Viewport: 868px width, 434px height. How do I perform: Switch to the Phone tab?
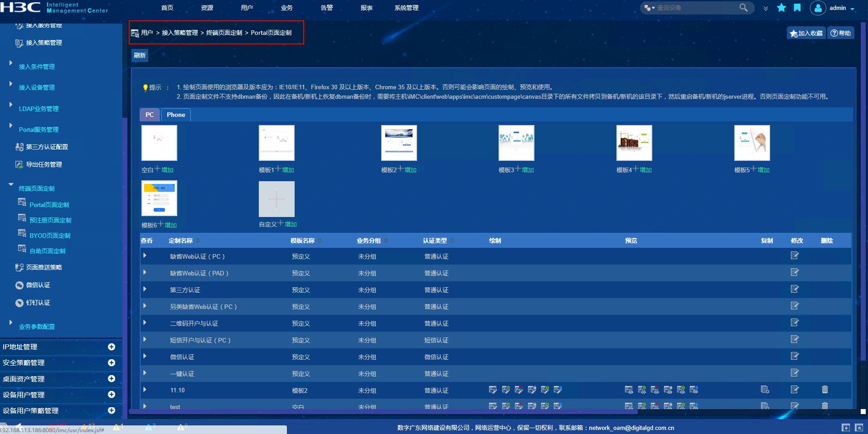(x=176, y=115)
